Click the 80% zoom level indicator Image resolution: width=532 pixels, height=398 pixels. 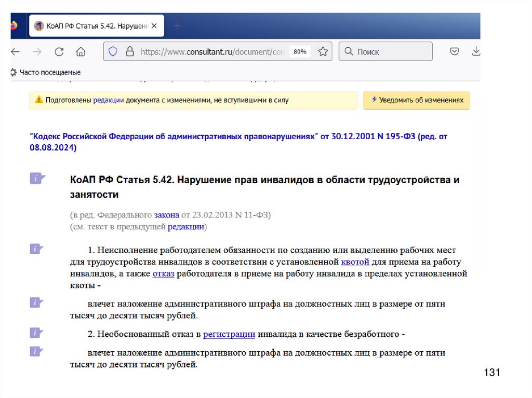tap(300, 51)
